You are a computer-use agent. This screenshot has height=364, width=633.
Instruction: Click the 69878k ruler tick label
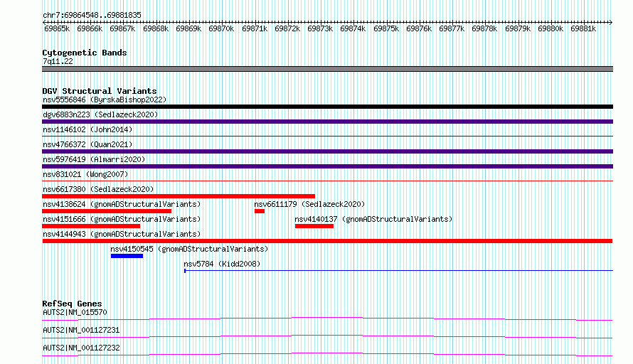click(484, 28)
